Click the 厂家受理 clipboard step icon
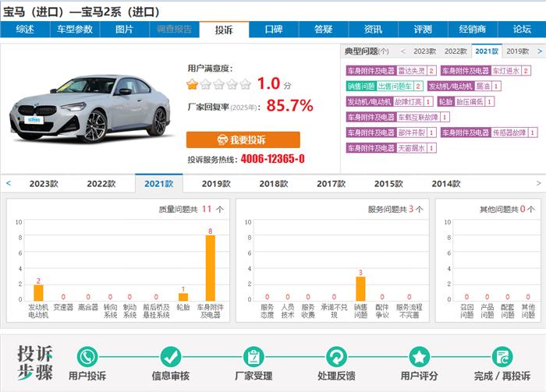The image size is (546, 392). tap(253, 357)
